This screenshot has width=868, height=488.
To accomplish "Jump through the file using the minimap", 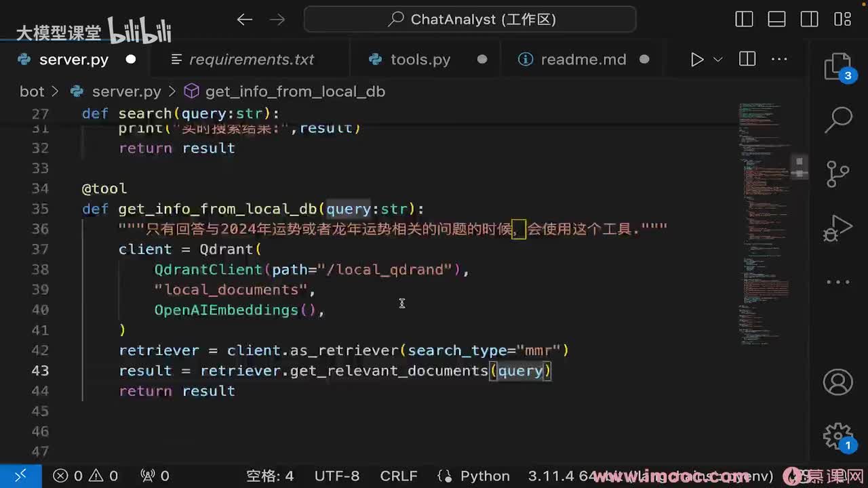I will click(764, 224).
